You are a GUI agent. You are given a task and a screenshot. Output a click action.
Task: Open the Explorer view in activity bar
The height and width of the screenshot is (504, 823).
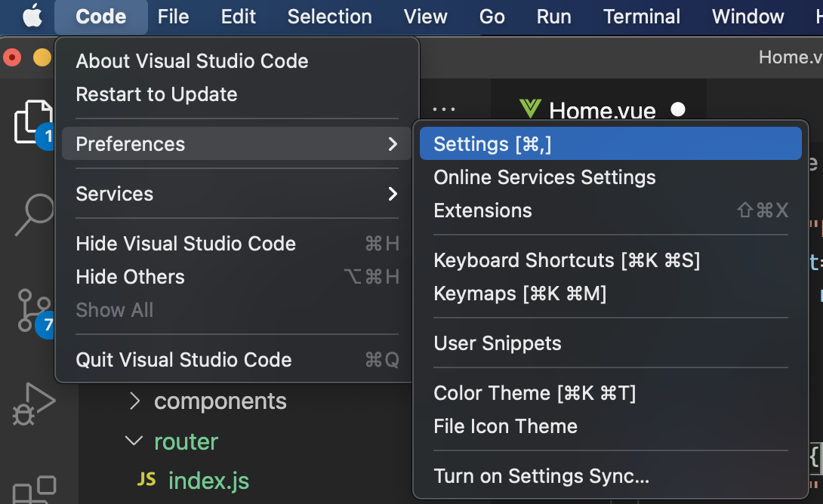[33, 122]
